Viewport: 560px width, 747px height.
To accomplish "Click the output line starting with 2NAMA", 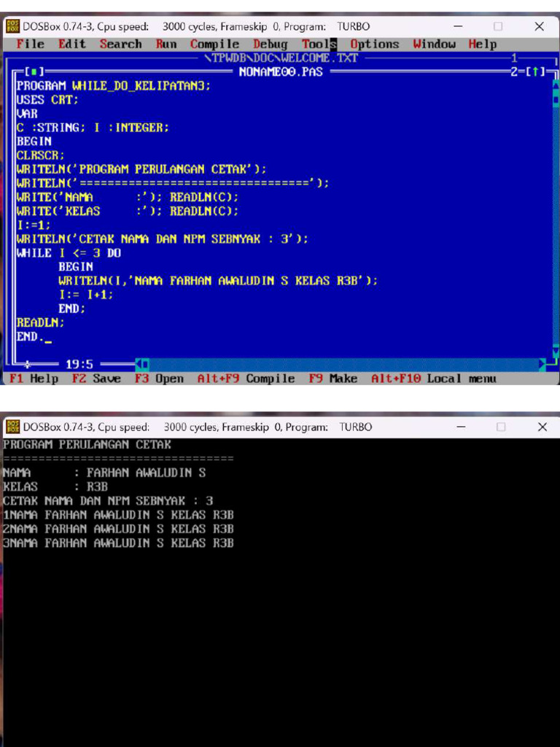I will click(x=119, y=529).
